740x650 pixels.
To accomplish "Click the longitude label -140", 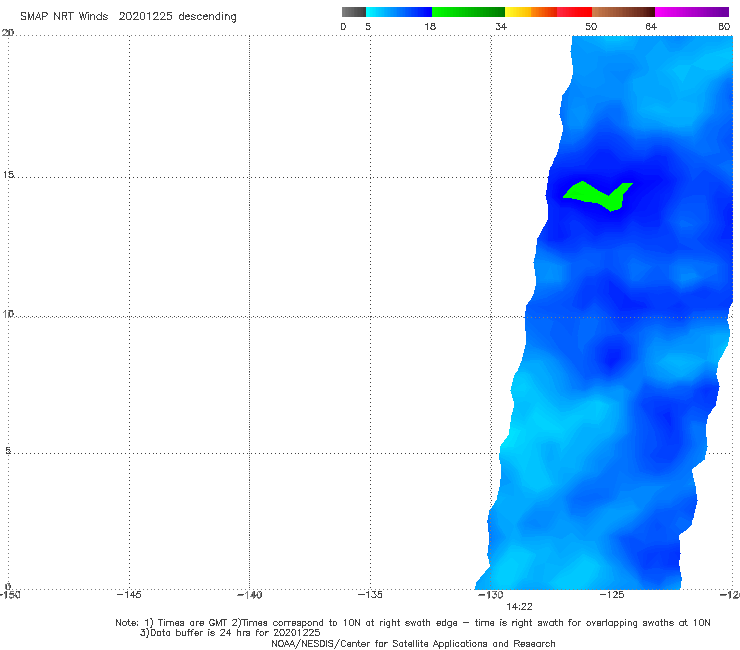I will point(249,595).
